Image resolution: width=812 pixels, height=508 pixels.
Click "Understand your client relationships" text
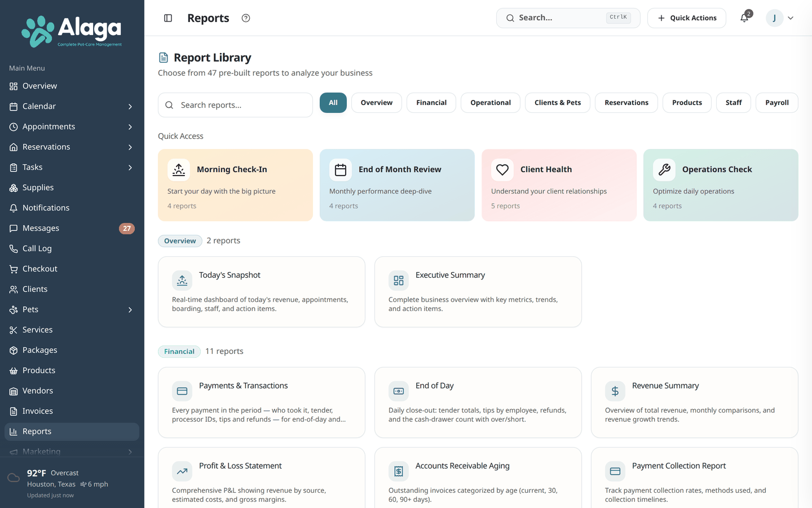point(549,191)
